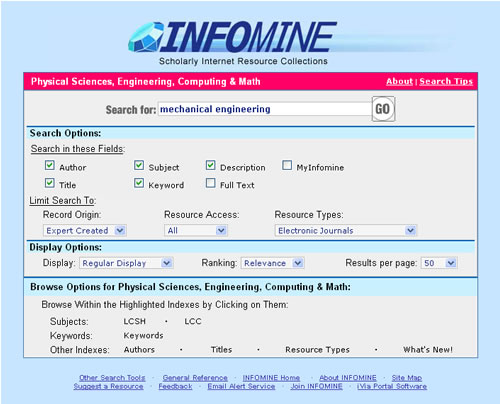Open Other Search Tools footer link
Image resolution: width=500 pixels, height=404 pixels.
[x=112, y=378]
